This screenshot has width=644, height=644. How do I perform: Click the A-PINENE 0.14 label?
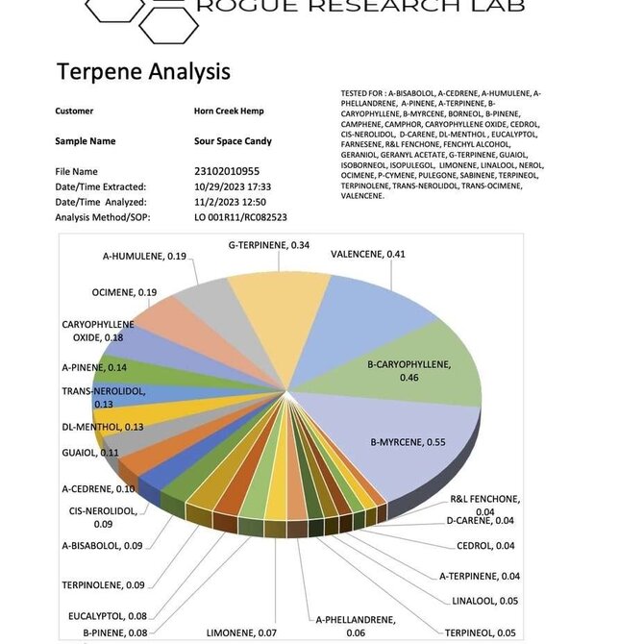[x=94, y=367]
